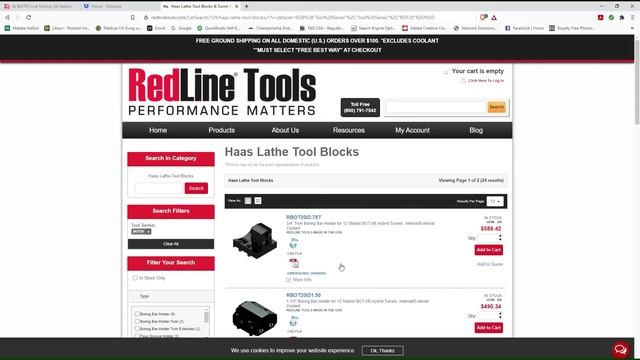Open the My Account menu
This screenshot has width=640, height=360.
pyautogui.click(x=412, y=130)
